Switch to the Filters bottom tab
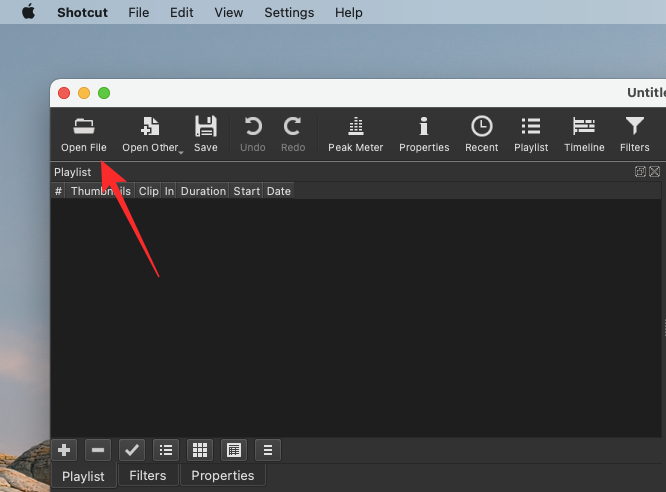This screenshot has width=666, height=492. click(148, 476)
